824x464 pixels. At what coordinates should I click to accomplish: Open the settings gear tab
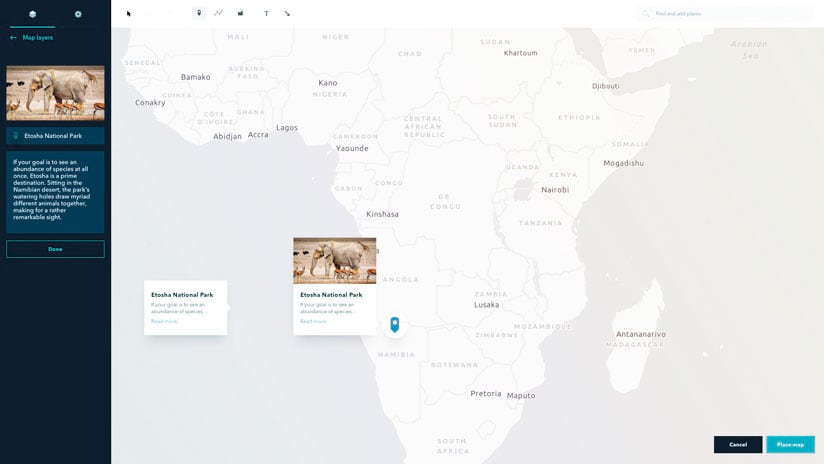coord(78,14)
